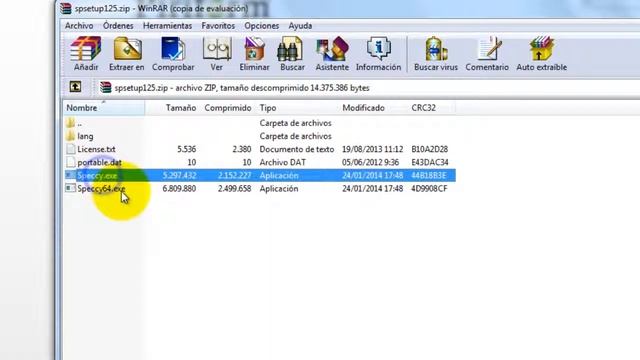The width and height of the screenshot is (640, 360).
Task: Click the CRC value B10A2D28
Action: coord(429,149)
